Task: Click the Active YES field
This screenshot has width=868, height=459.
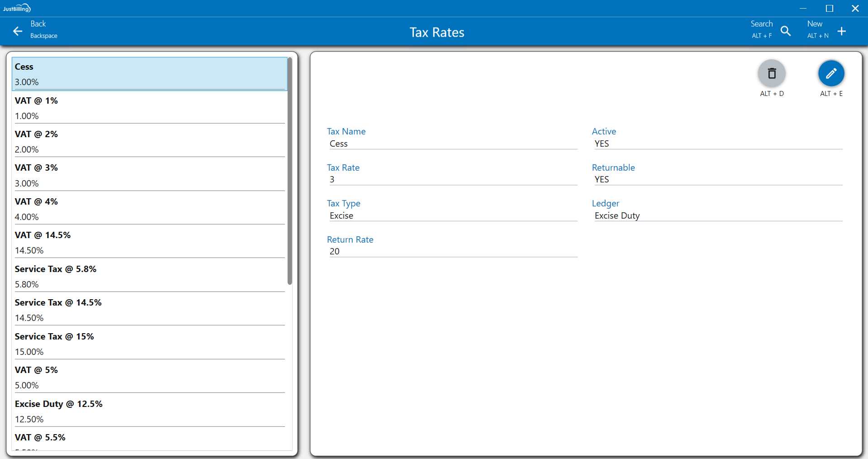Action: click(717, 143)
